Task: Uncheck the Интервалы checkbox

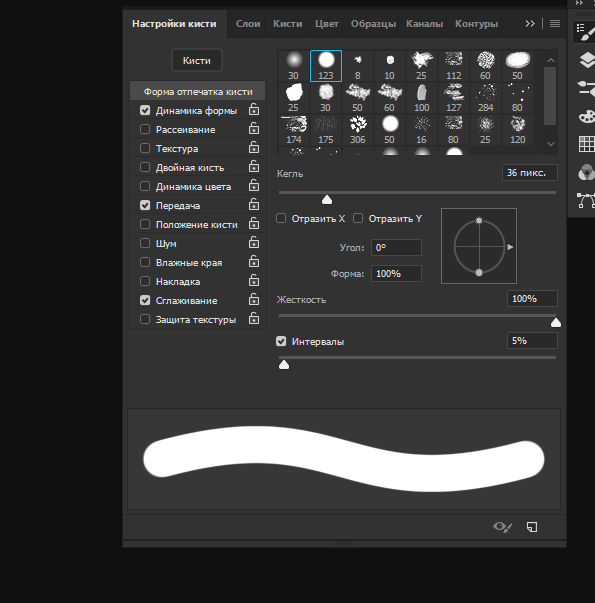Action: point(281,341)
